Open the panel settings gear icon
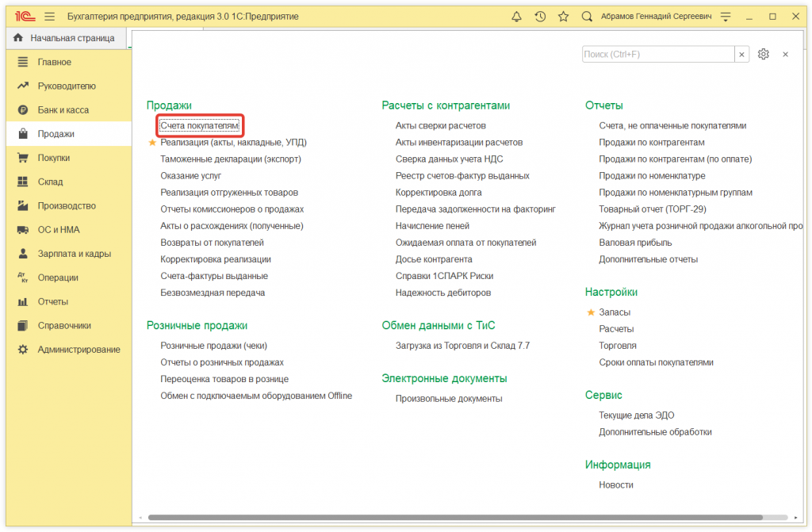 coord(763,54)
